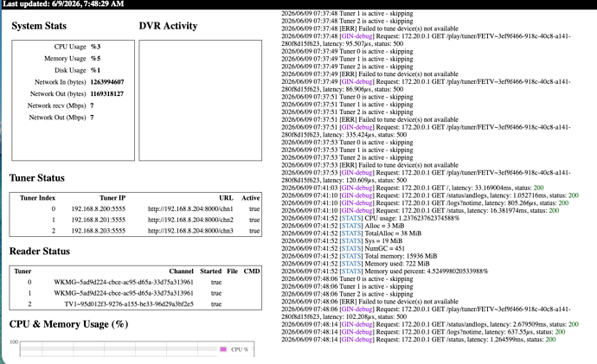
Task: Click the 07:48:14 GET /status/andlogs log line
Action: [x=430, y=324]
